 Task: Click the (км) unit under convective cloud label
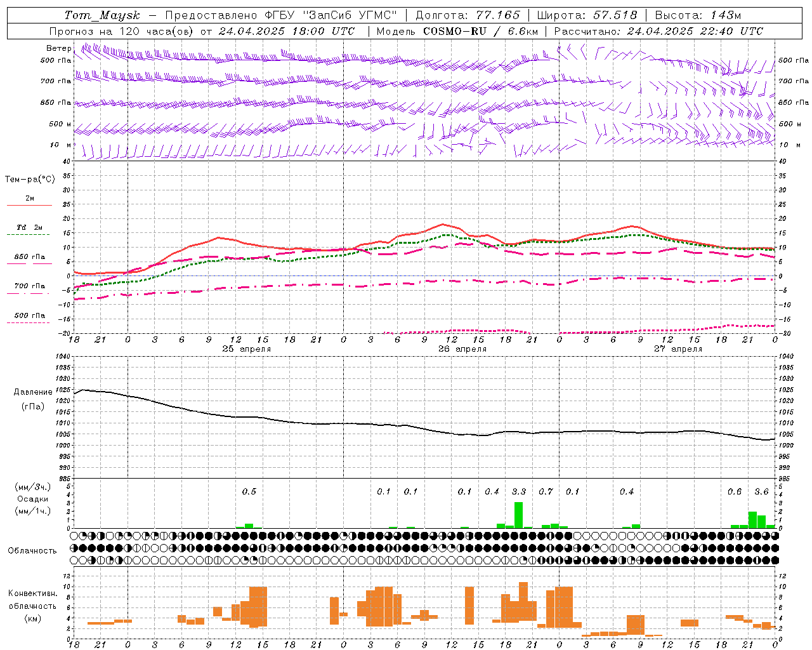32,618
